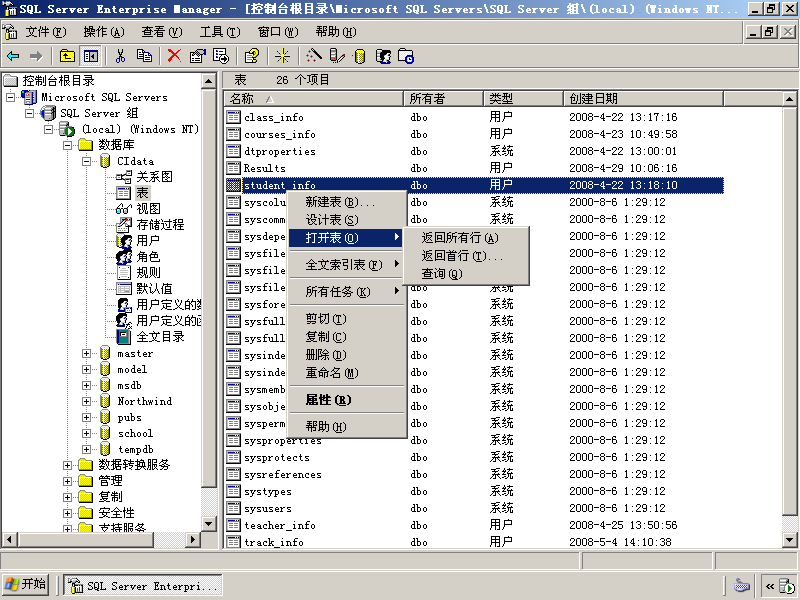Choose 重命名(M) in the context menu
This screenshot has width=800, height=600.
347,373
